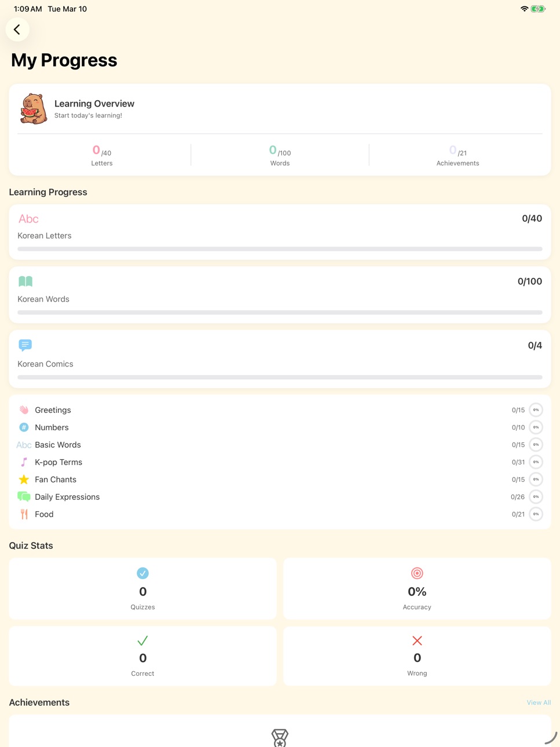The image size is (560, 747).
Task: Tap the Achievements 0/21 overview stat
Action: [457, 155]
